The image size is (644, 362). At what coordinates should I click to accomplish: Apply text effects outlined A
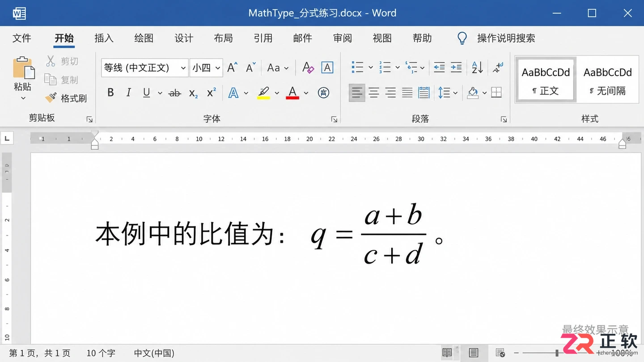[x=233, y=93]
